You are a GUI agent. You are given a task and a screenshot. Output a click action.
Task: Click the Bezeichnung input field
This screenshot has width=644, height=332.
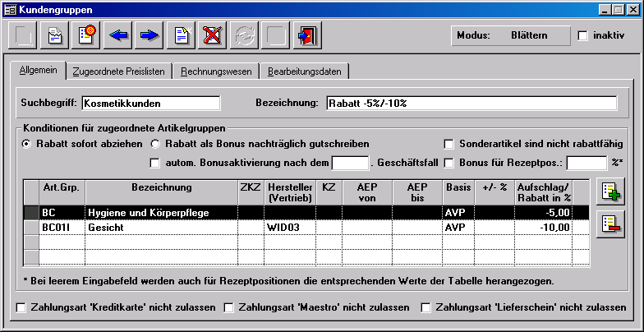pyautogui.click(x=471, y=104)
